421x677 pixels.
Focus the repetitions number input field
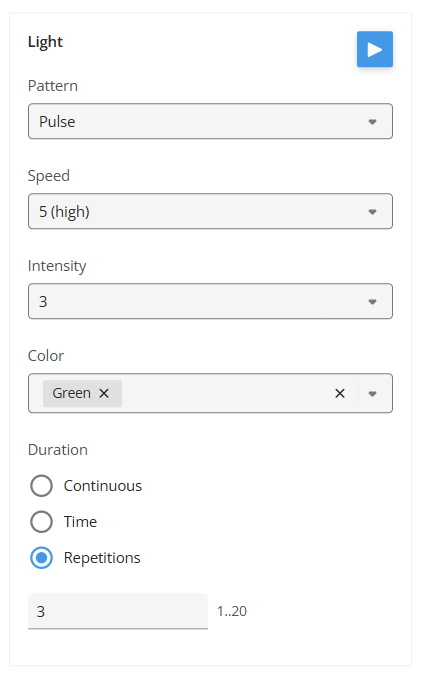(118, 611)
